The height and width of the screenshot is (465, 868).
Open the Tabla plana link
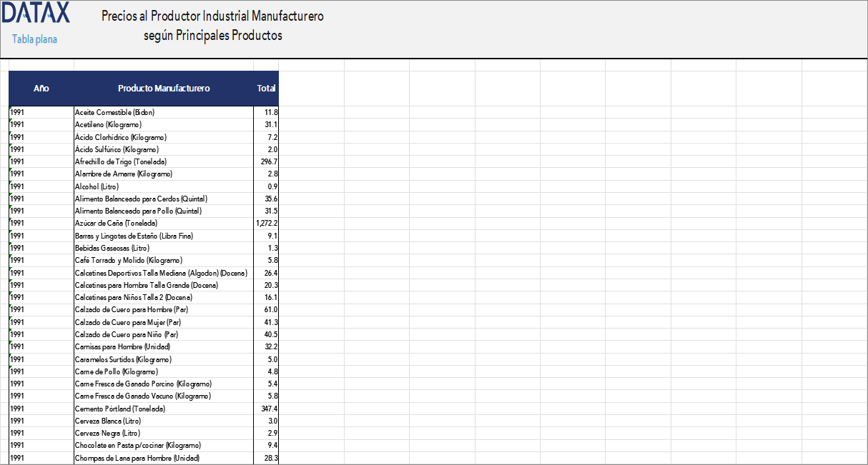click(x=34, y=39)
